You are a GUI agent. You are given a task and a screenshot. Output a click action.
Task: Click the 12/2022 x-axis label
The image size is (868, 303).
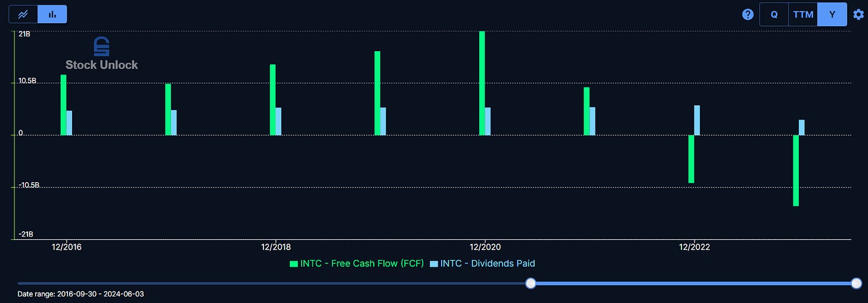coord(695,246)
